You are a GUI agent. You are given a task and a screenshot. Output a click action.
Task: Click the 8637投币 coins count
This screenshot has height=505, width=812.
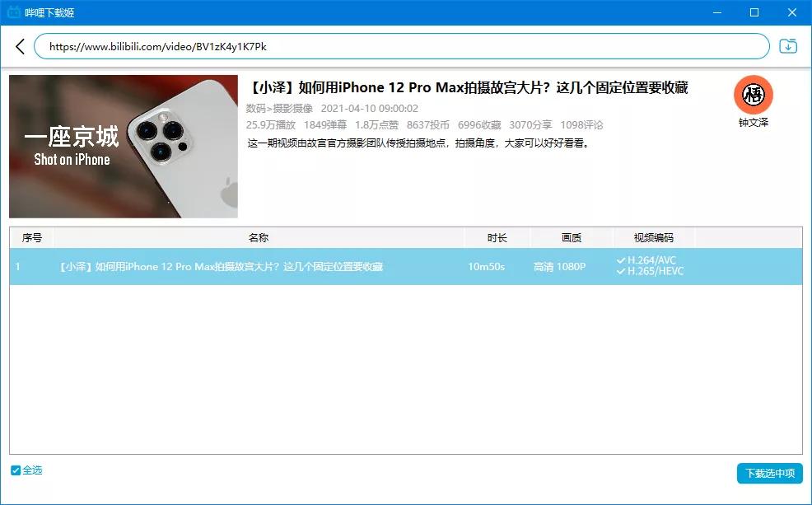(427, 125)
